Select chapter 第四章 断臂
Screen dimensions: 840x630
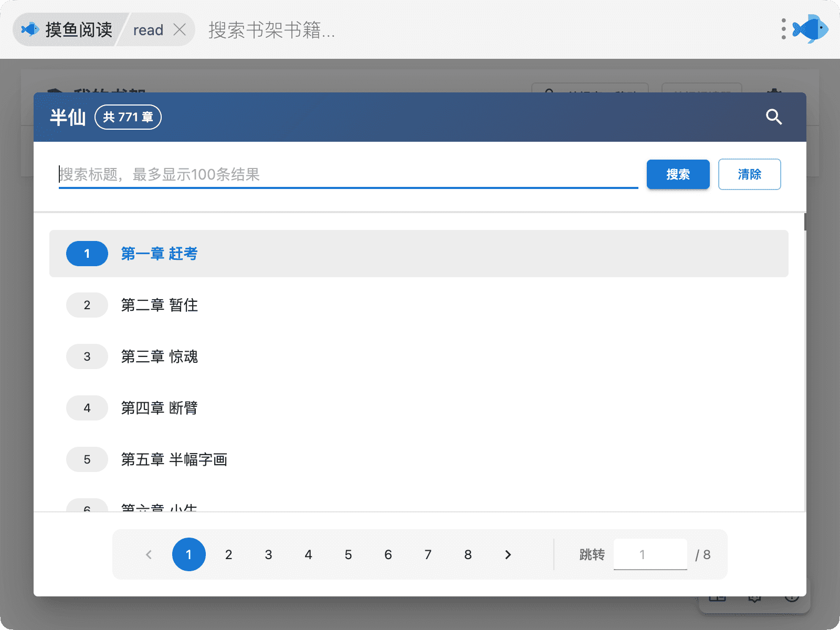click(159, 408)
